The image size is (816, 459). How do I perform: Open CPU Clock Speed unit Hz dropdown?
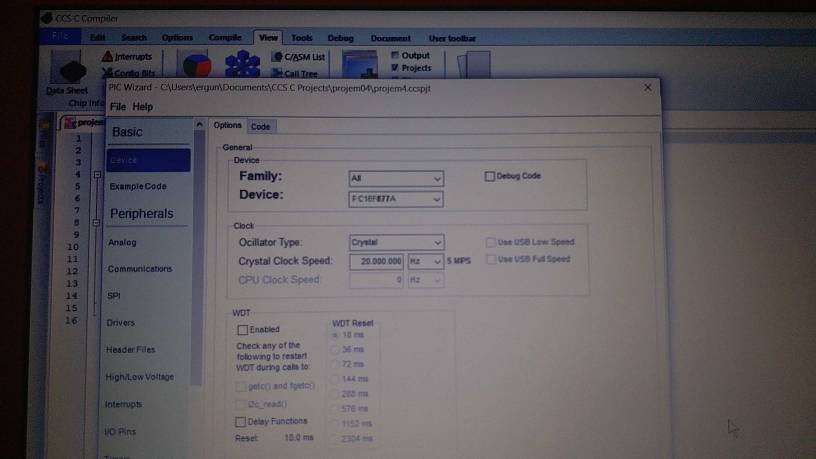click(x=425, y=280)
